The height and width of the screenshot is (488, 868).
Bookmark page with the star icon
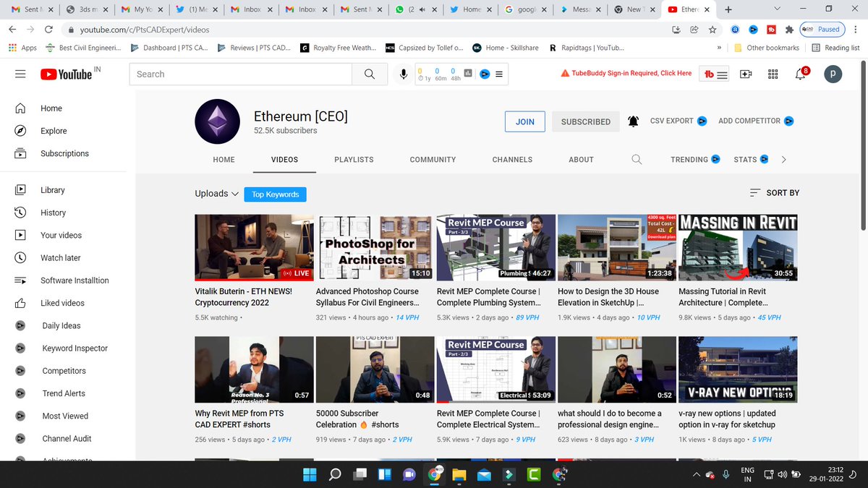tap(712, 30)
